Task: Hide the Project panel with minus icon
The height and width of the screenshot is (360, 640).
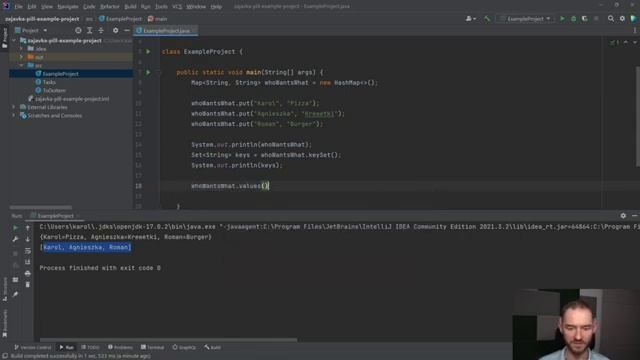Action: [127, 31]
